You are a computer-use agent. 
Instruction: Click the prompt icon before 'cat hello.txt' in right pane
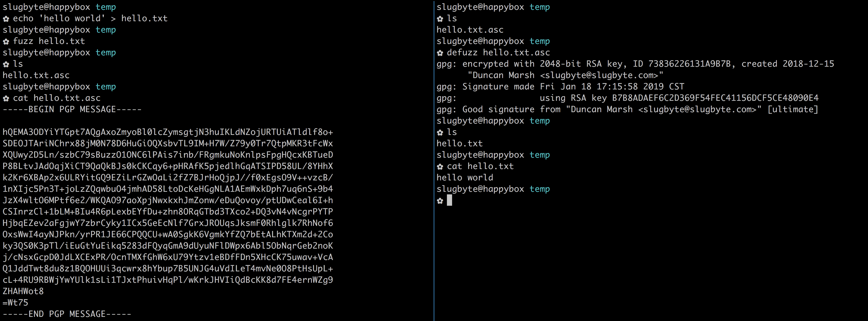[x=440, y=166]
